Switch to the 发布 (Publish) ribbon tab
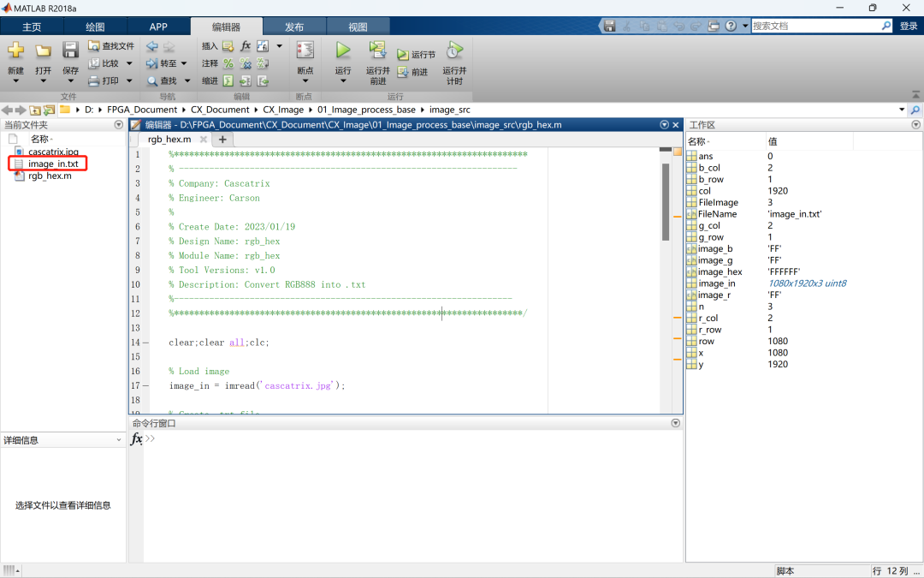 click(294, 27)
